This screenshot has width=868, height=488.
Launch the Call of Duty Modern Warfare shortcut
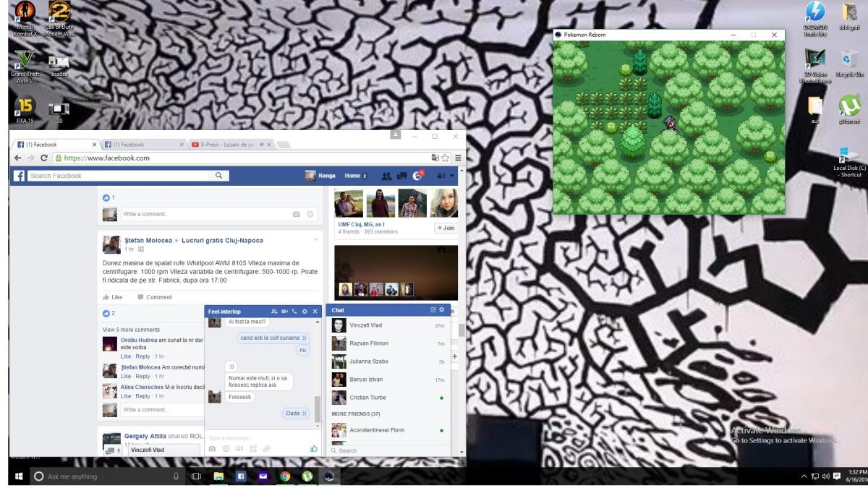pos(59,19)
